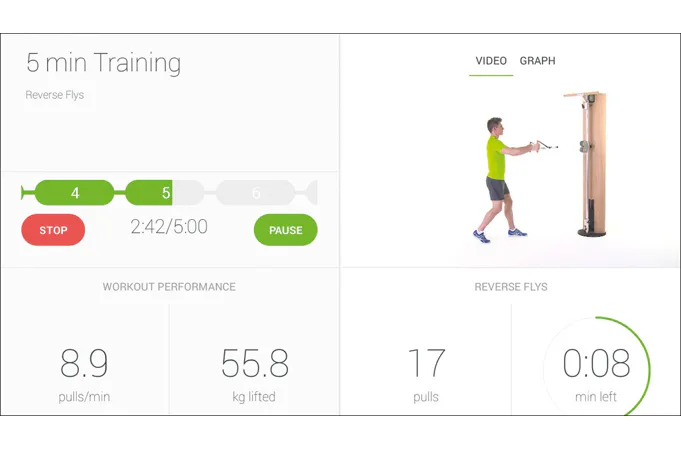This screenshot has width=681, height=450.
Task: Select current interval 5 in the progress bar
Action: point(164,193)
